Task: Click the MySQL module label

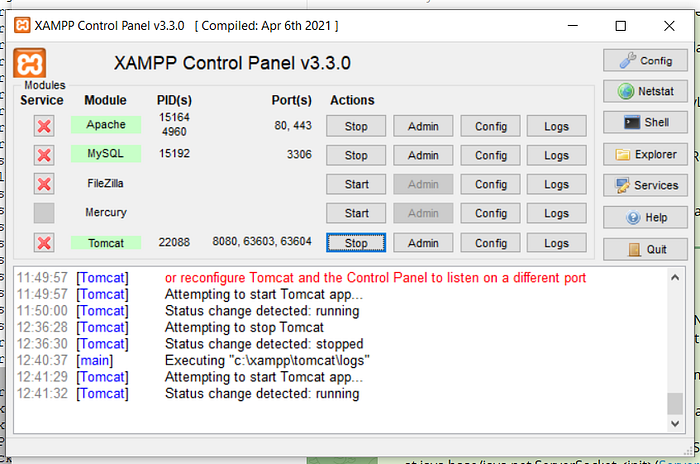Action: (106, 154)
